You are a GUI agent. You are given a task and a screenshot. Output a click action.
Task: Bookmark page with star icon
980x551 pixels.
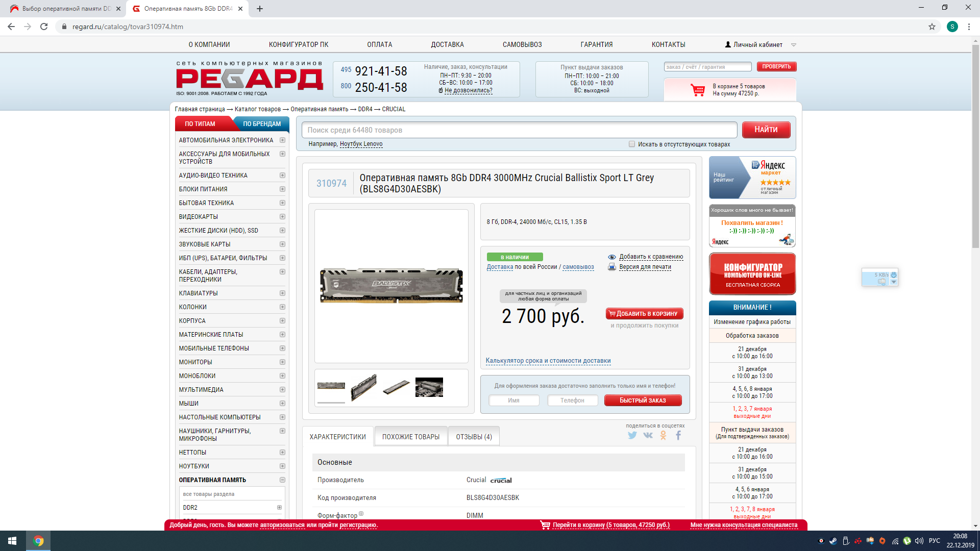[932, 27]
